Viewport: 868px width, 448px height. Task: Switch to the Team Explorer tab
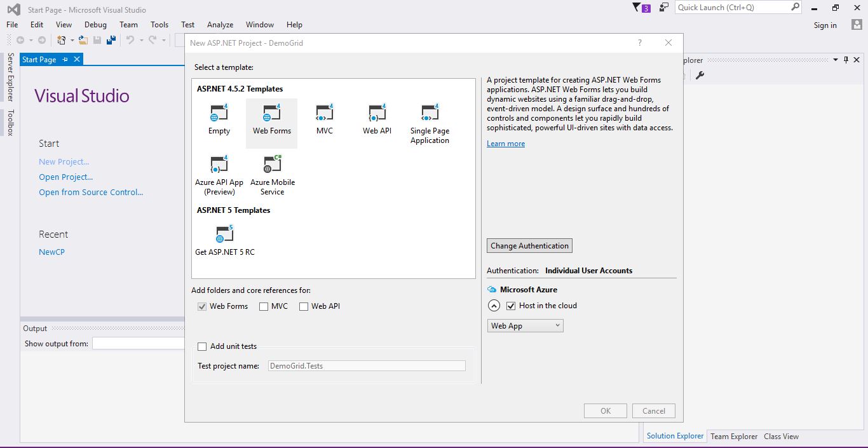click(x=734, y=437)
